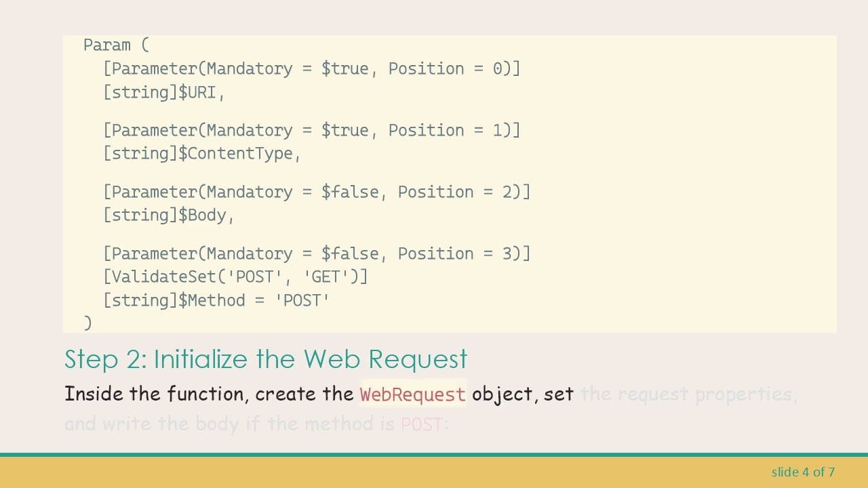Click the "slide 4 of 7" indicator
This screenshot has width=868, height=488.
point(803,472)
